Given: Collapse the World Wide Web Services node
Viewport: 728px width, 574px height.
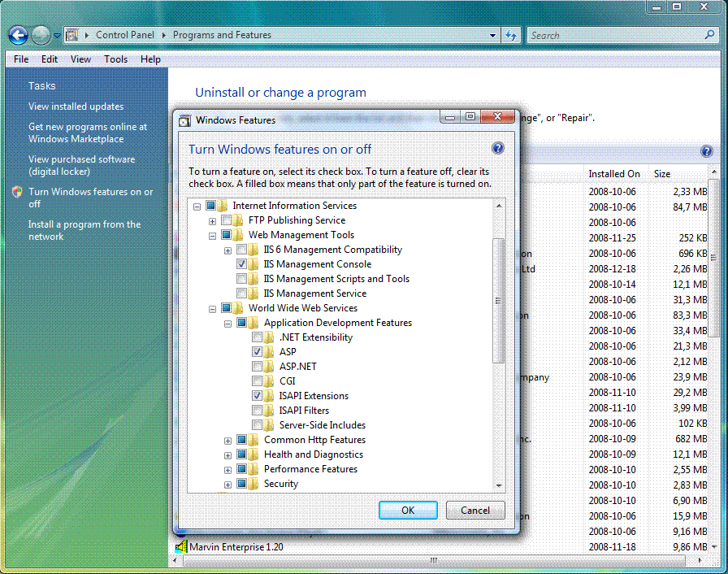Looking at the screenshot, I should 212,309.
